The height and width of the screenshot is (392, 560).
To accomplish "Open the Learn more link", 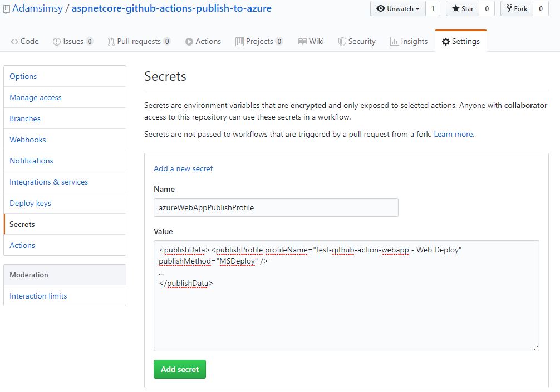I will 453,134.
